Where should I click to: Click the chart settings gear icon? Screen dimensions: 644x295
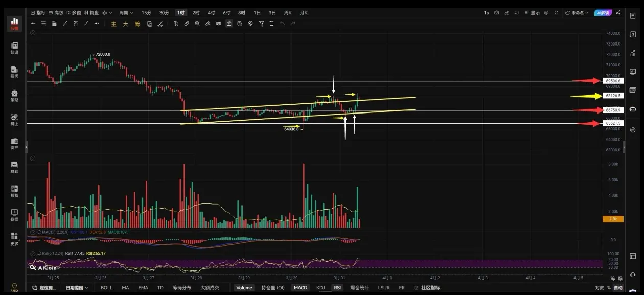point(546,13)
